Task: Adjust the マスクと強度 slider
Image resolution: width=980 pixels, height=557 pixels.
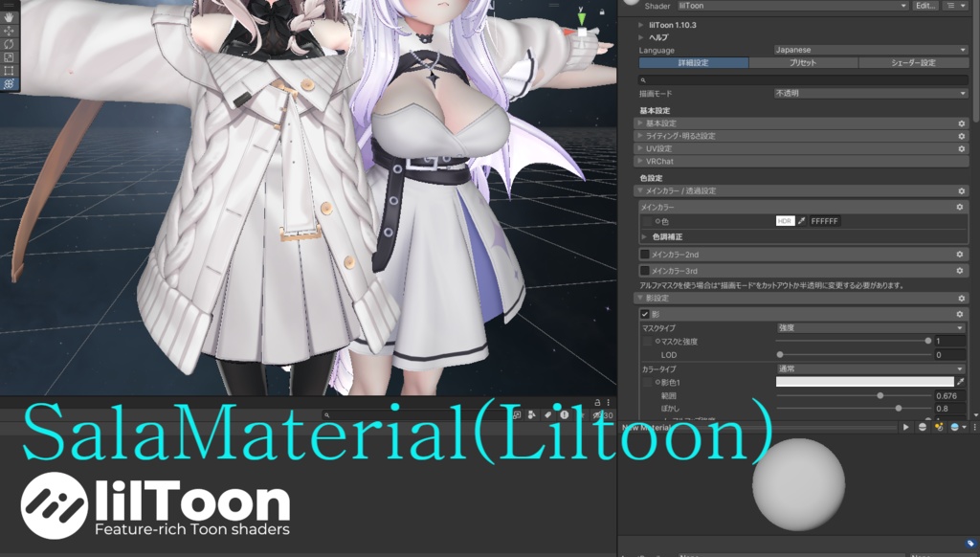Action: click(854, 341)
